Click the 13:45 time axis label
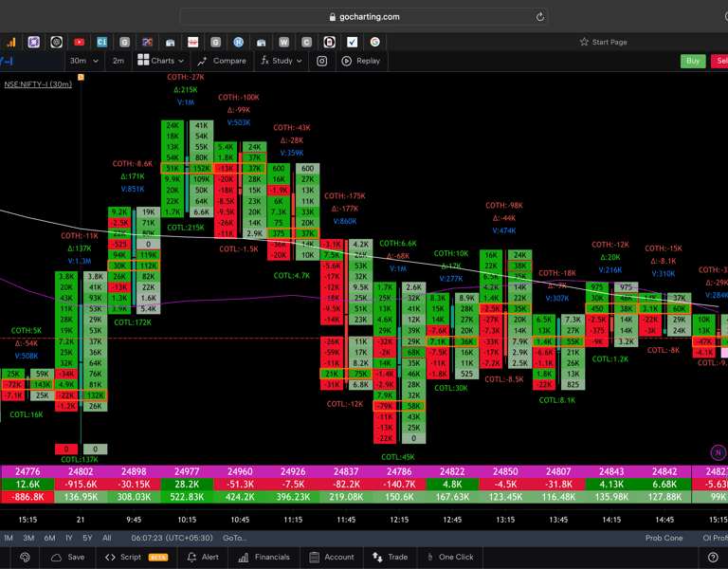Image resolution: width=728 pixels, height=569 pixels. (x=558, y=520)
